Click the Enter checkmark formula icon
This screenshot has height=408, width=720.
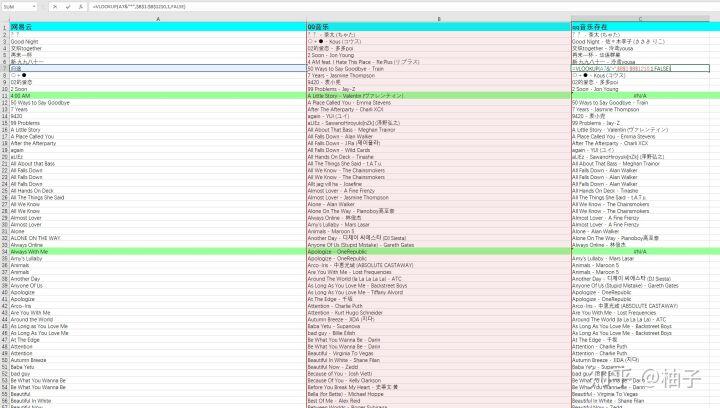coord(68,7)
